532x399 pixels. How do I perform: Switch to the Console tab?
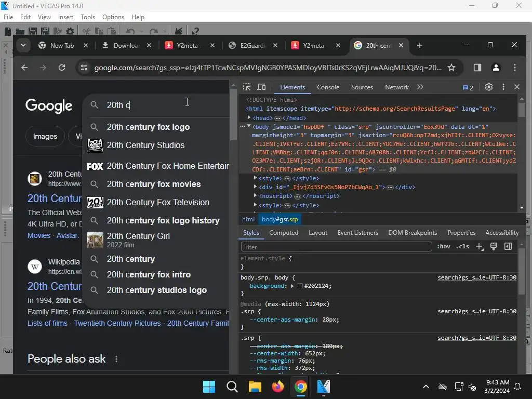click(328, 87)
